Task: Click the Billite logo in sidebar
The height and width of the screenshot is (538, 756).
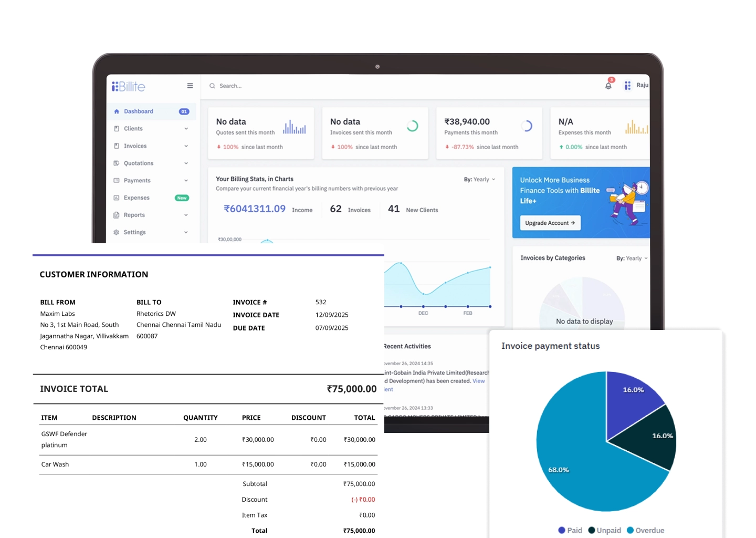Action: click(129, 86)
